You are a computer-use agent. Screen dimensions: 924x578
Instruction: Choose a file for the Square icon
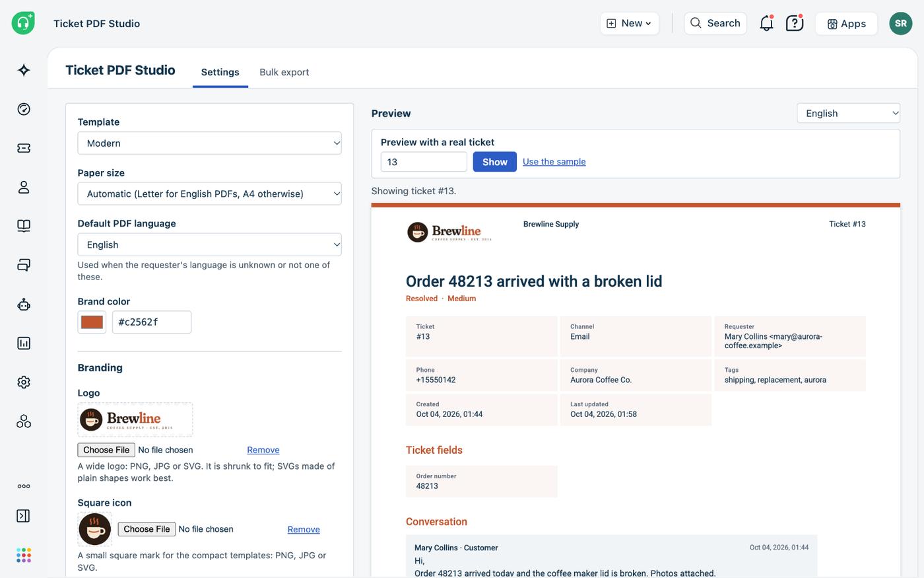[147, 529]
